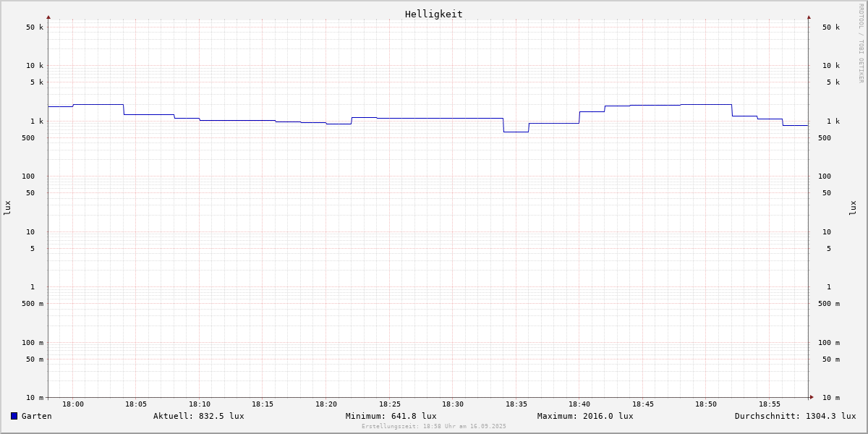Select the 18:10 time axis label

(x=200, y=404)
